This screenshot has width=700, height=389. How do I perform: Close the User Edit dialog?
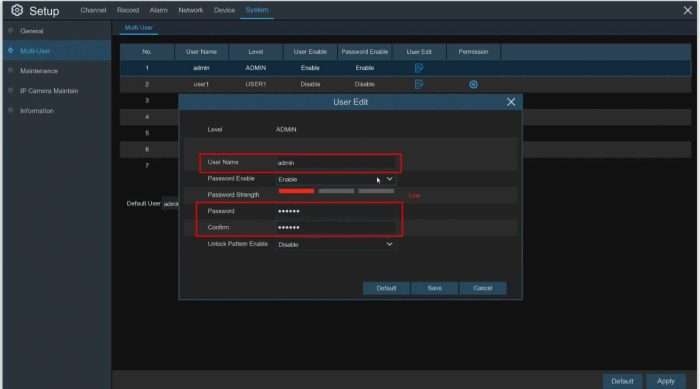pyautogui.click(x=511, y=102)
